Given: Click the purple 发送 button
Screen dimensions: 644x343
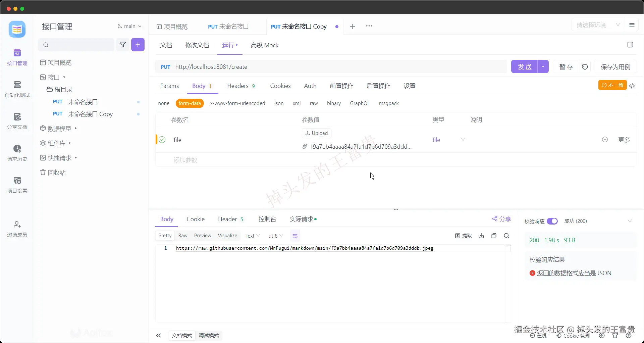Looking at the screenshot, I should (x=524, y=67).
